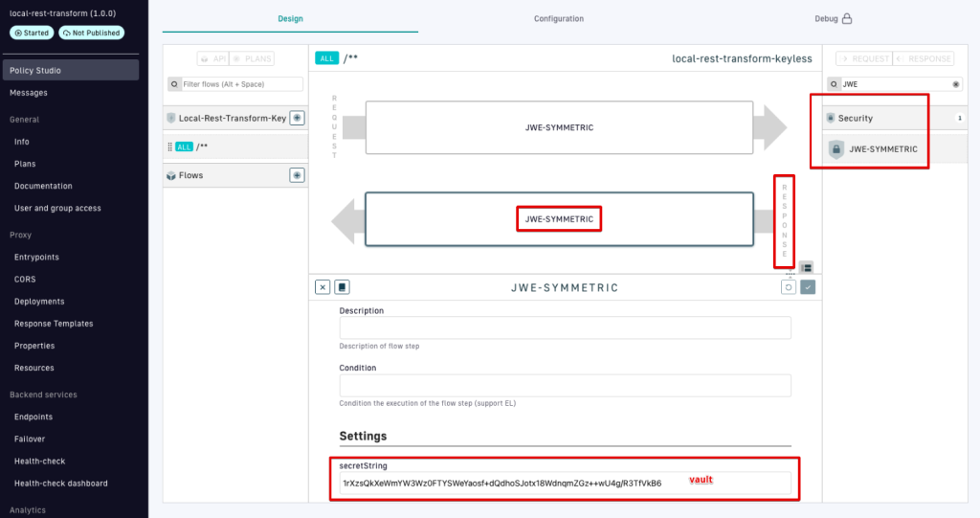Open the Documentation page

[x=43, y=186]
